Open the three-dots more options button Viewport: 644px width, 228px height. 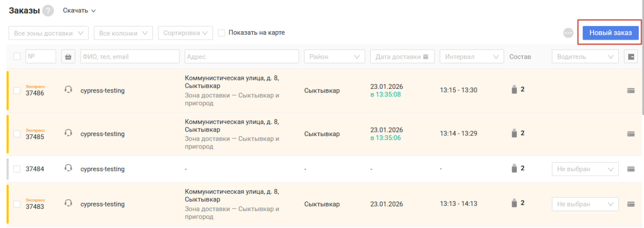[569, 33]
